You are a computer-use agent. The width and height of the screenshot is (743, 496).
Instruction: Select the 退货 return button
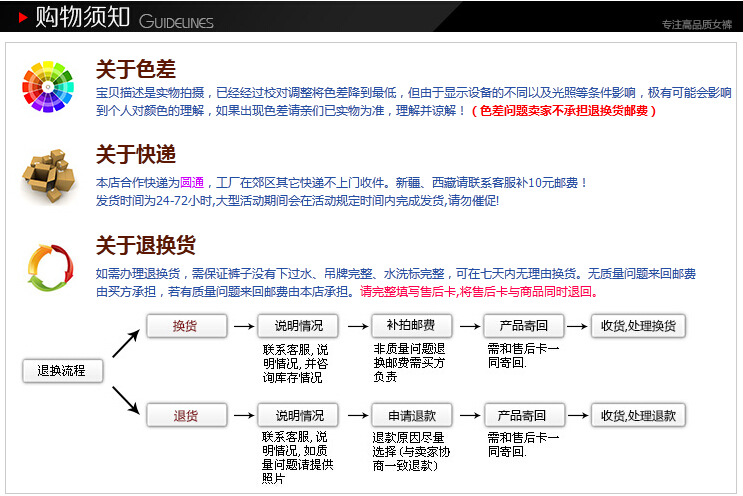(186, 416)
